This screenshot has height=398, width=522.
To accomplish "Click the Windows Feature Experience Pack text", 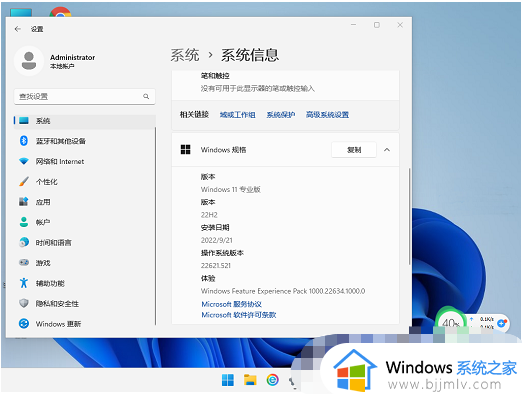I will [283, 291].
